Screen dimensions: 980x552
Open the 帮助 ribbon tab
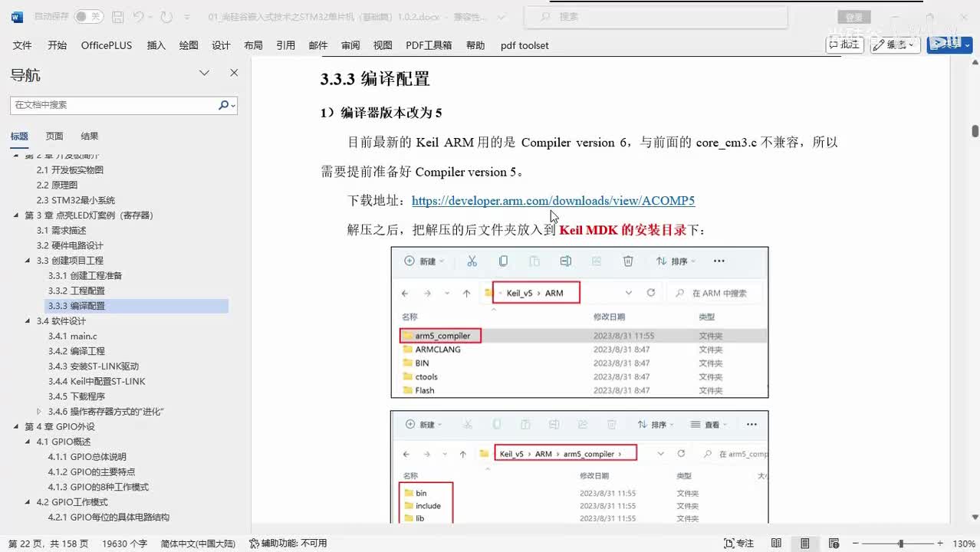475,45
